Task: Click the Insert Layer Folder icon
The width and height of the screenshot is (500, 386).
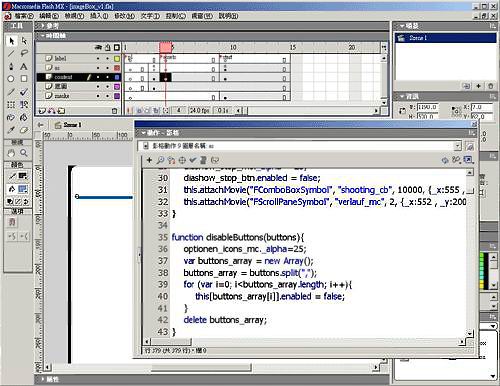Action: click(x=61, y=111)
